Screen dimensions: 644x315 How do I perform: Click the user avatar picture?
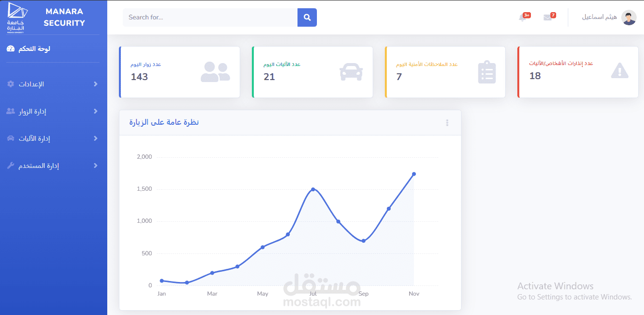click(629, 17)
